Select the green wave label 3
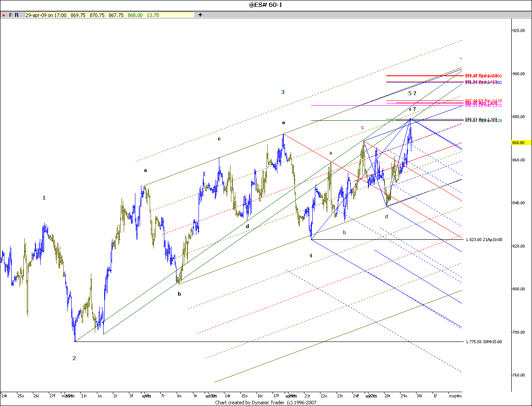This screenshot has height=406, width=532. (282, 92)
